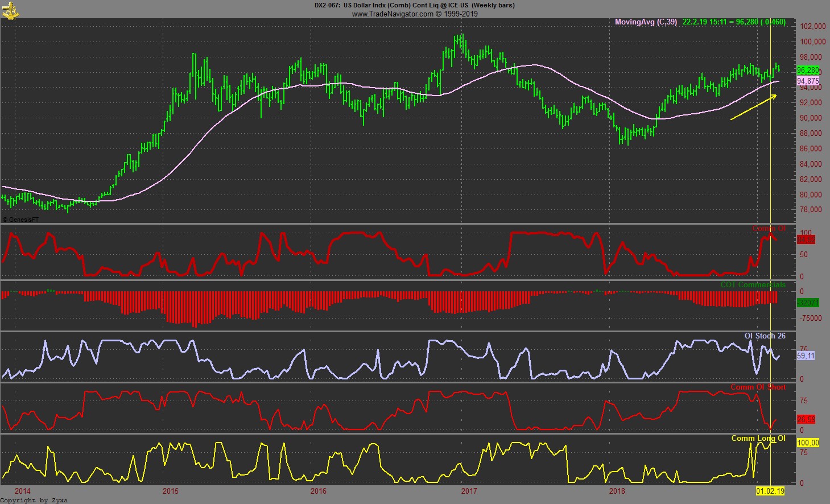Click the 2017 label on time axis

(469, 491)
